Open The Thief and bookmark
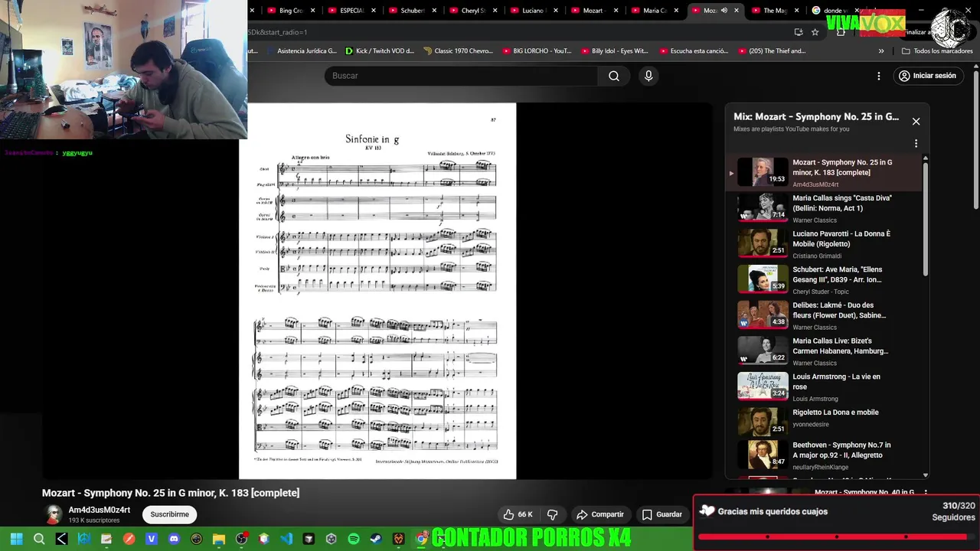The image size is (980, 551). (772, 51)
